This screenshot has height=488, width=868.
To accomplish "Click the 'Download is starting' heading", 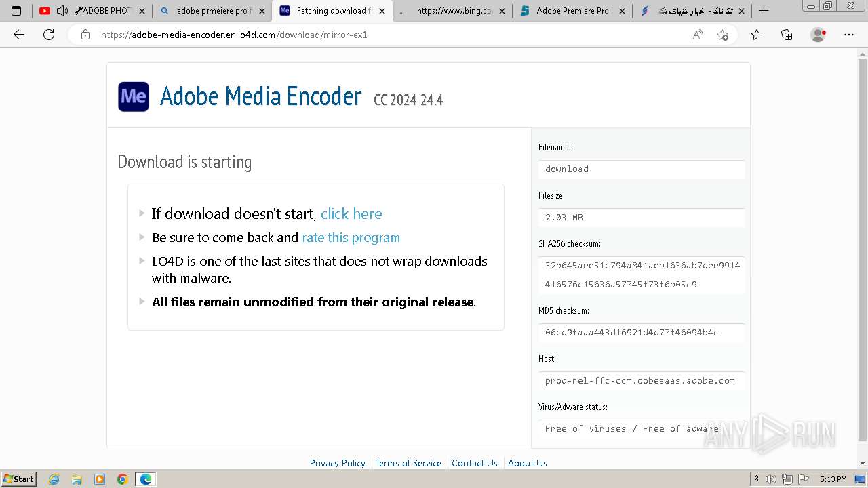I will click(184, 162).
